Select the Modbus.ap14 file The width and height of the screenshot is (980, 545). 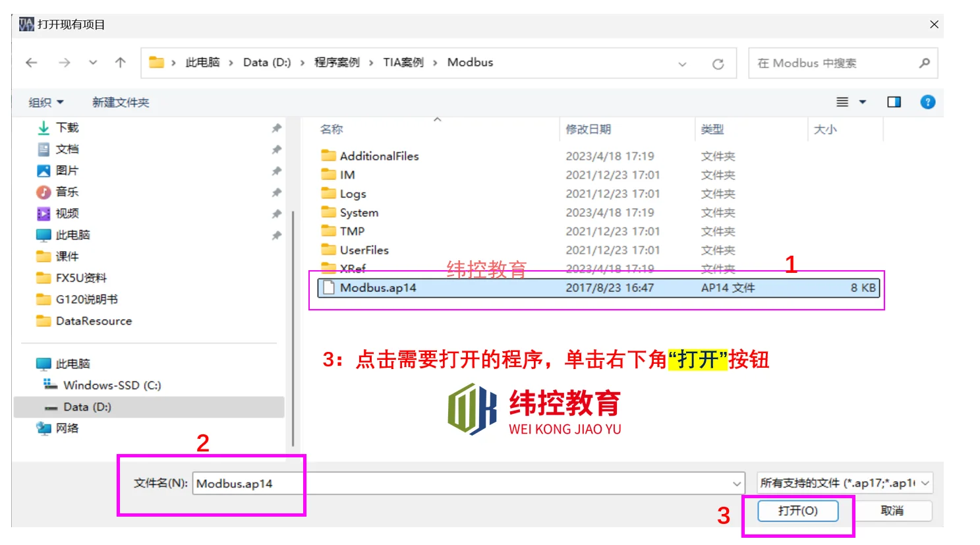pos(378,288)
